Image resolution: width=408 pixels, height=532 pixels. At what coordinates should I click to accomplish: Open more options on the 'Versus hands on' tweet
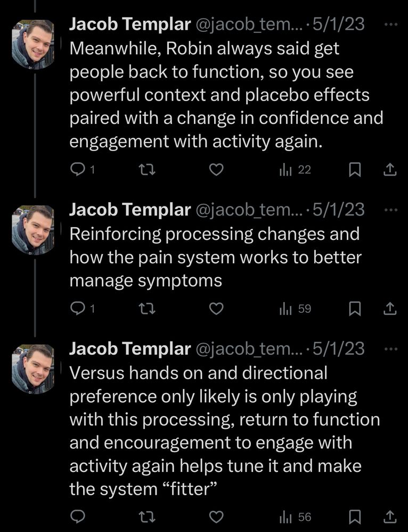coord(390,349)
